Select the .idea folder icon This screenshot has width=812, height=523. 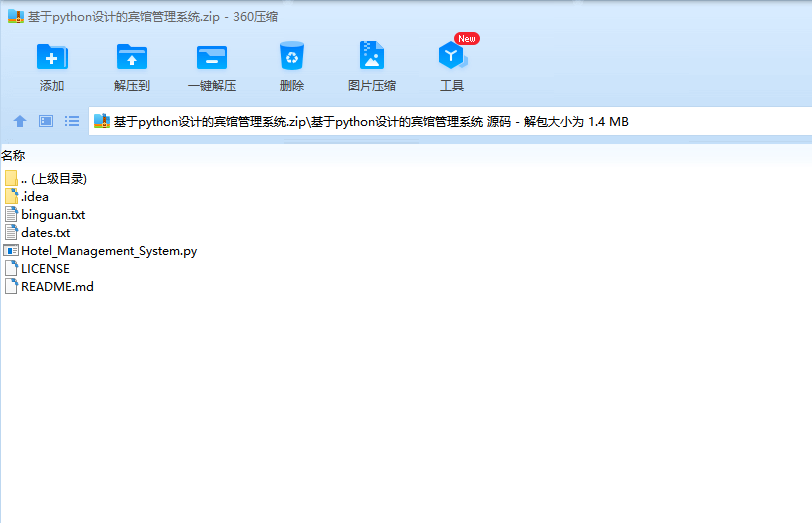11,196
